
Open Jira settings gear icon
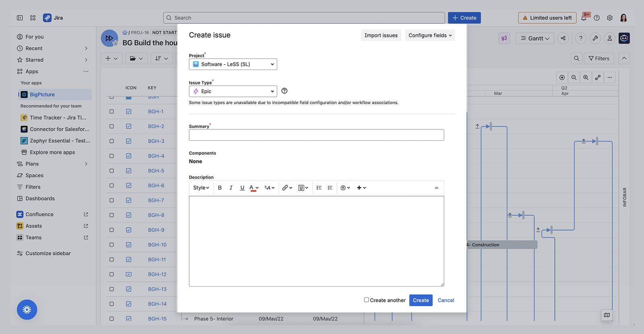point(610,18)
